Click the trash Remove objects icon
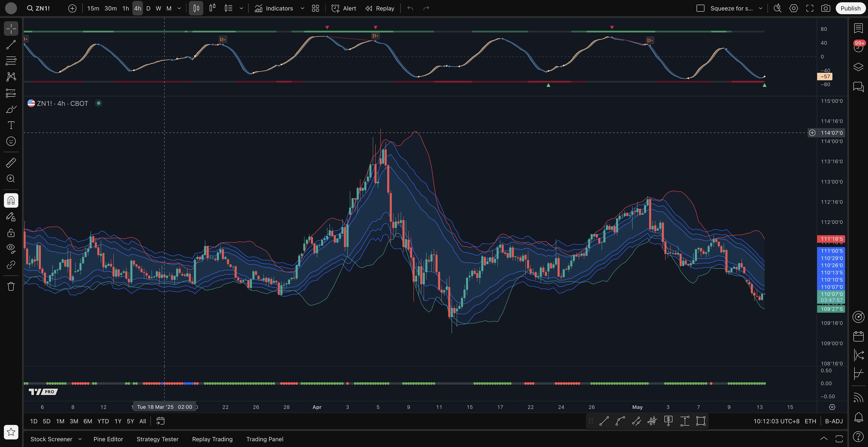The image size is (868, 447). pyautogui.click(x=11, y=286)
